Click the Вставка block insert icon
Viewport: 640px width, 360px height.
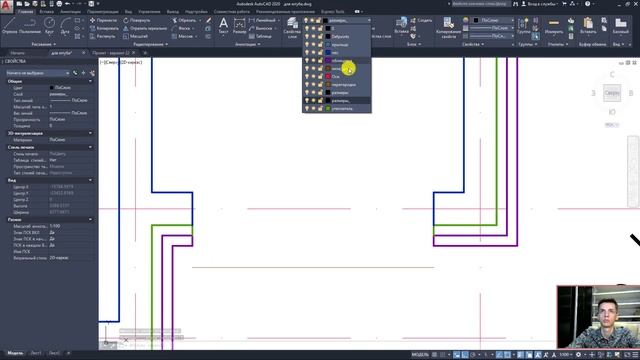click(x=401, y=25)
